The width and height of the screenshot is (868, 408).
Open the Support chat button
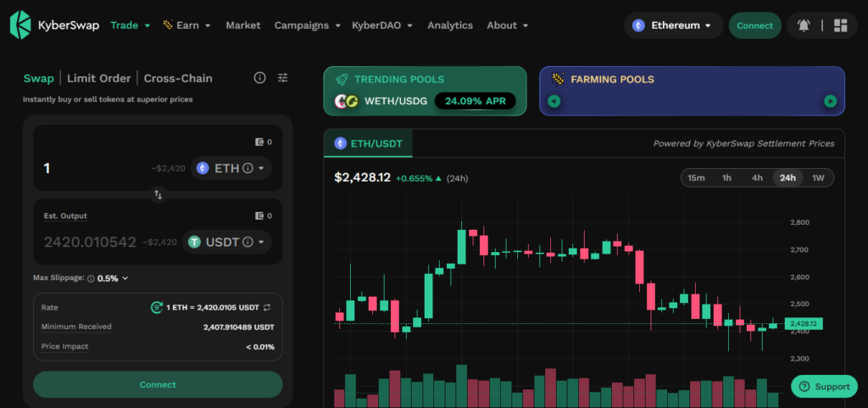[x=824, y=387]
